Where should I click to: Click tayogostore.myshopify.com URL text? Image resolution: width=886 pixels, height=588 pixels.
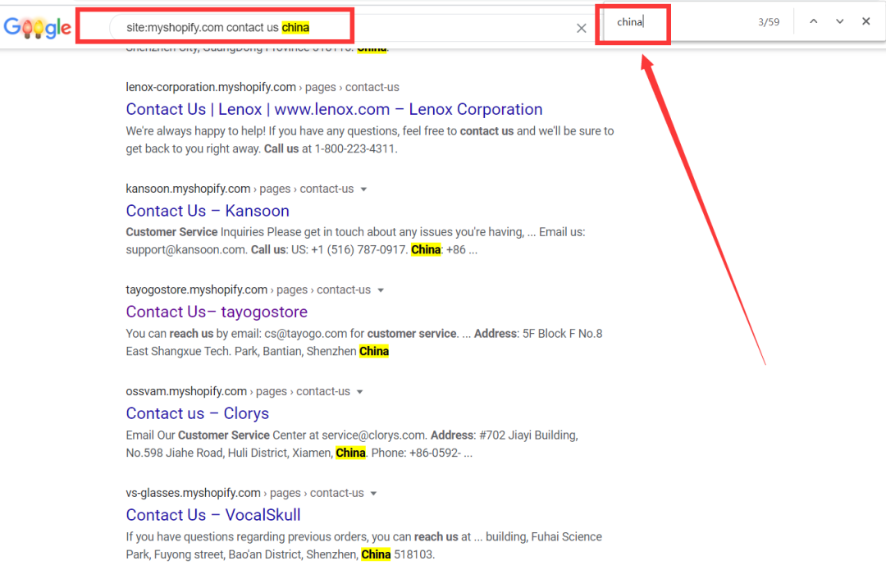[x=197, y=289]
